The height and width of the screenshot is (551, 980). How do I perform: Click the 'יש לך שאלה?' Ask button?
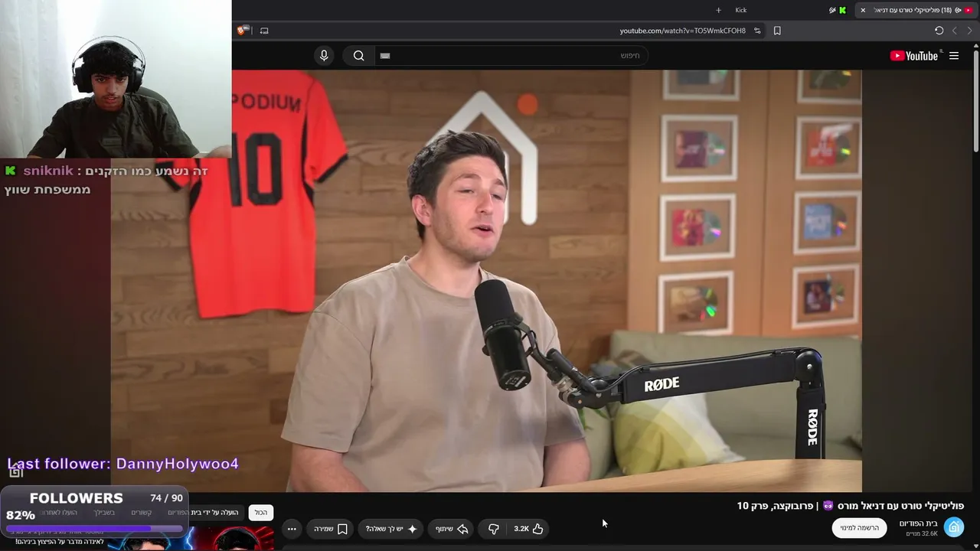[391, 529]
